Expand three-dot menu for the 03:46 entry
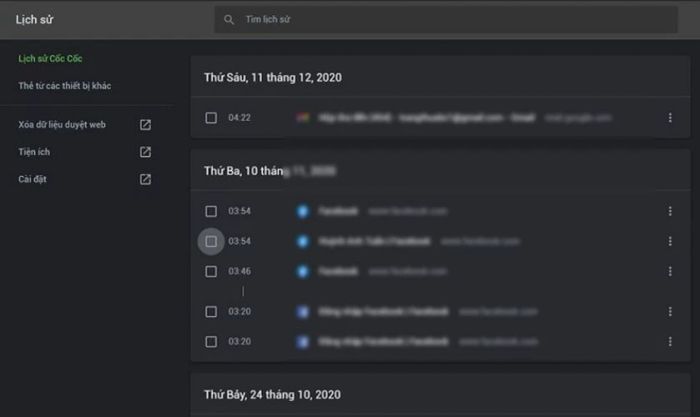 pos(669,271)
